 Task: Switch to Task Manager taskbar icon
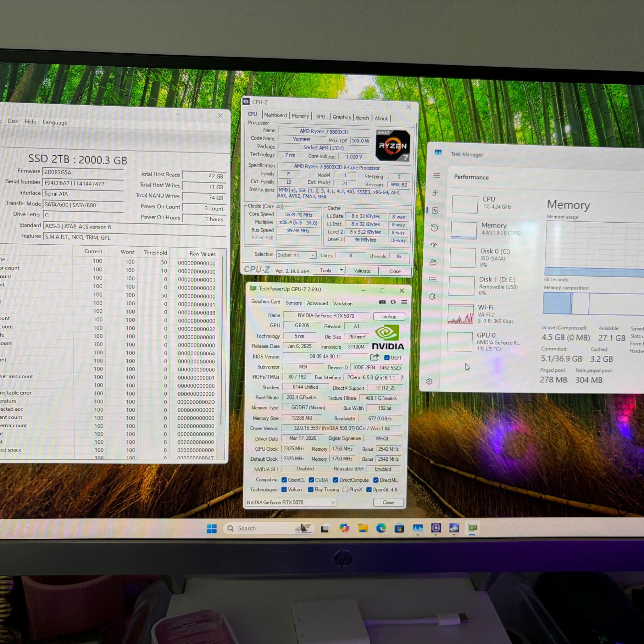[x=418, y=528]
